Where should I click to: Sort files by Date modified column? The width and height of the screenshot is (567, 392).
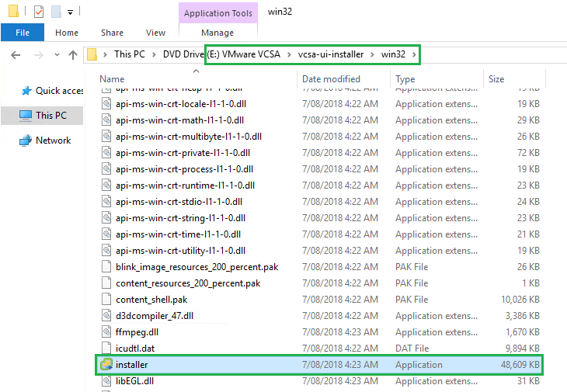331,79
